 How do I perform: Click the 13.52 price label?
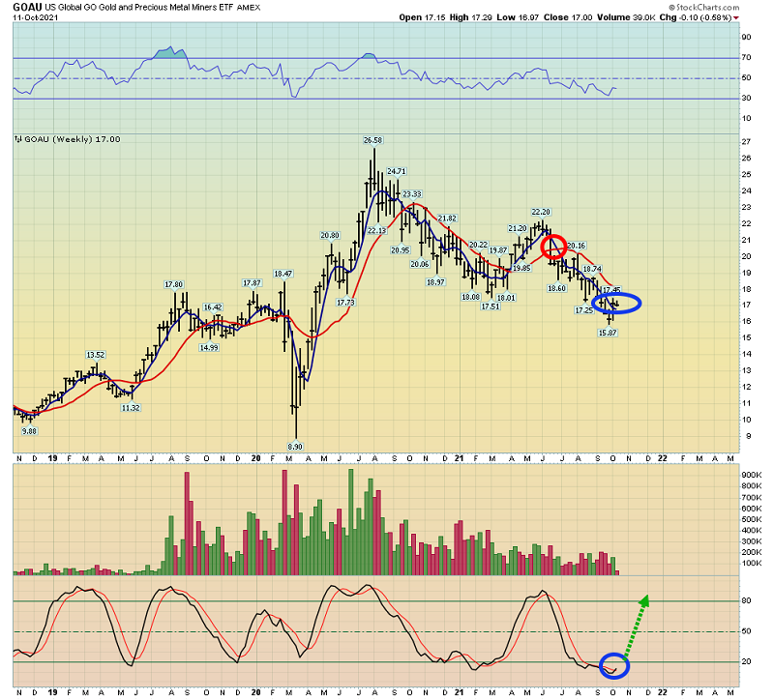pos(95,355)
